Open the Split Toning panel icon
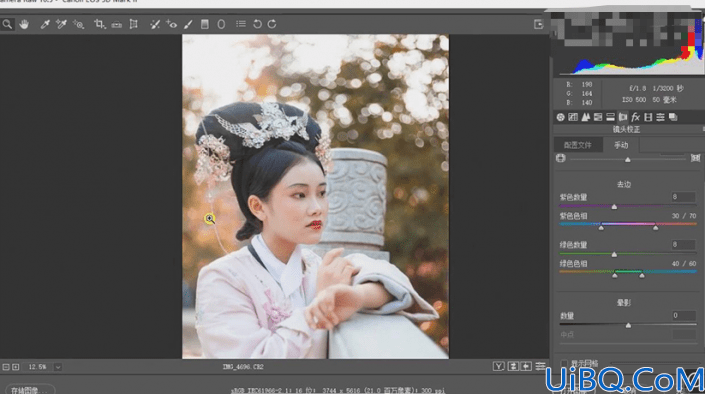Viewport: 705px width, 394px height. tap(610, 117)
